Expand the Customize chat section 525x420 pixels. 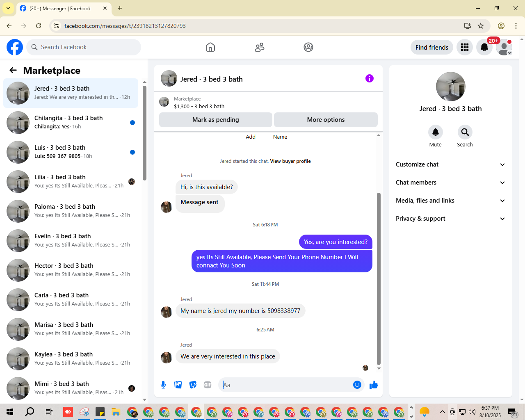click(x=450, y=164)
